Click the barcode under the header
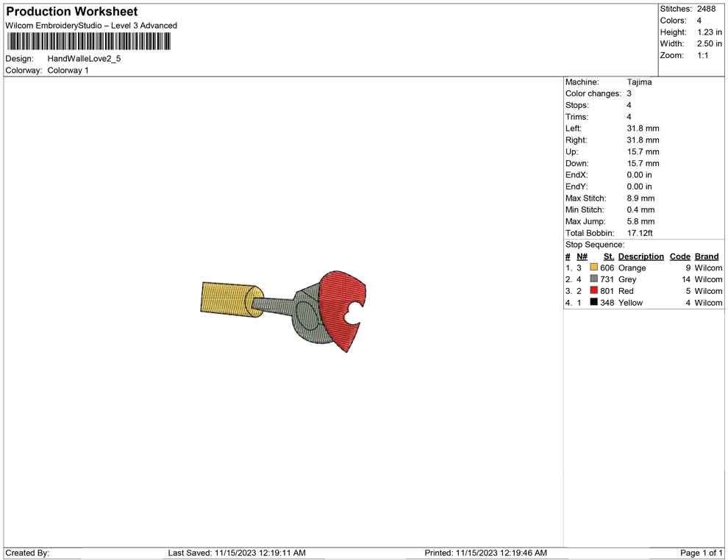728x560 pixels. pyautogui.click(x=88, y=42)
